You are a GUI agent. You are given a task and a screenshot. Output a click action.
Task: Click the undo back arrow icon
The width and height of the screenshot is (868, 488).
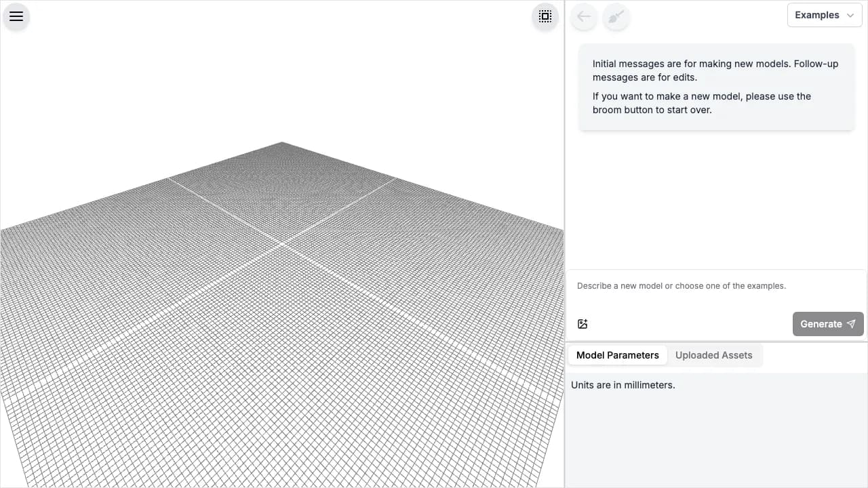tap(583, 17)
